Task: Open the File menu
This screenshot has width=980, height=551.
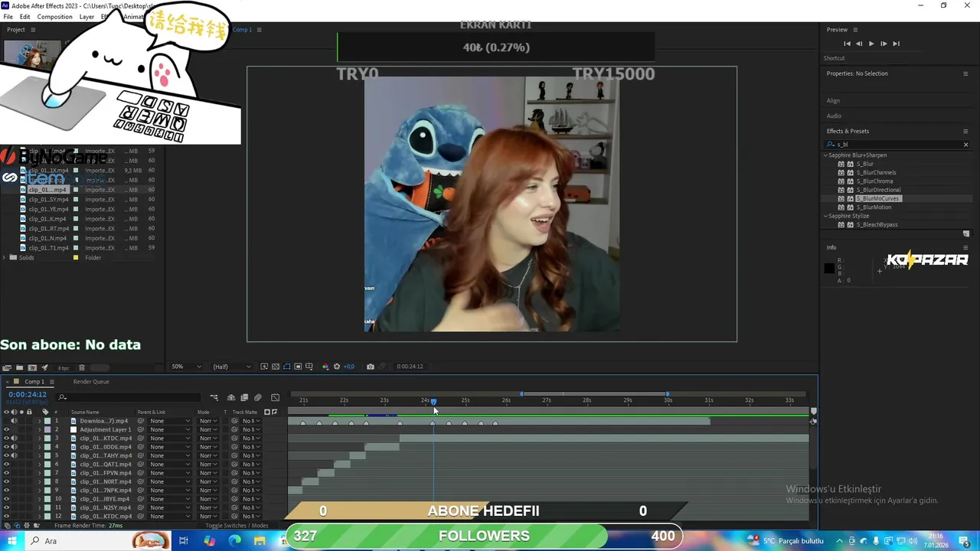Action: [8, 17]
